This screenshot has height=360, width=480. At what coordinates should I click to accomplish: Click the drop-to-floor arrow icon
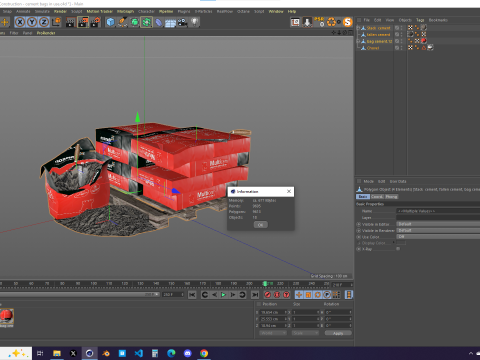(307, 22)
